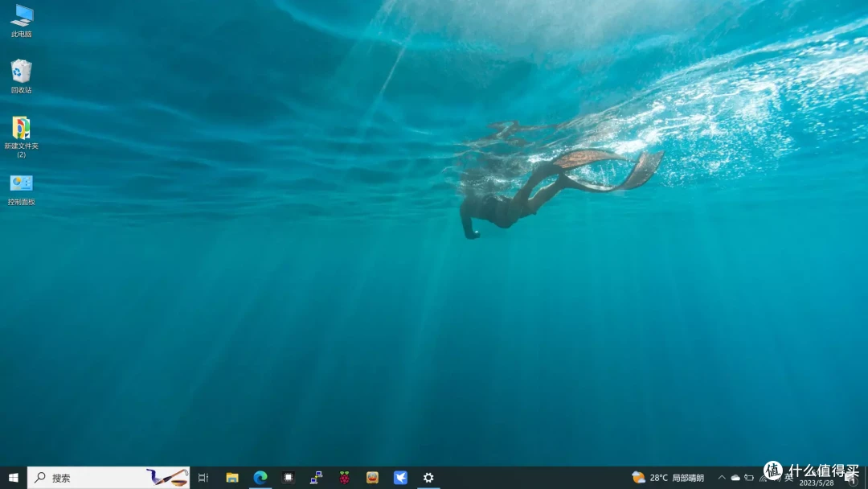Click the battery tray icon
The width and height of the screenshot is (868, 489).
[x=749, y=478]
